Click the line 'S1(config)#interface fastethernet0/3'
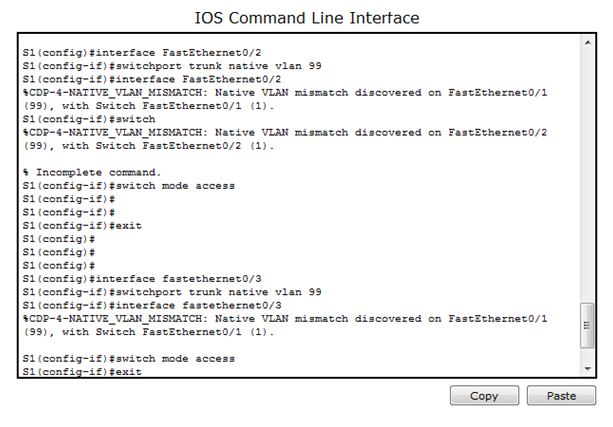This screenshot has height=427, width=613. [142, 279]
